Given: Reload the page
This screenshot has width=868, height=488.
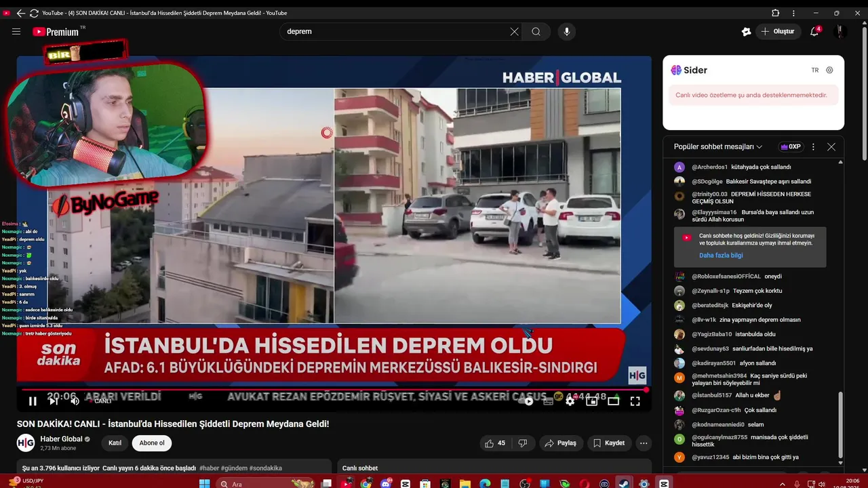Looking at the screenshot, I should [x=34, y=13].
